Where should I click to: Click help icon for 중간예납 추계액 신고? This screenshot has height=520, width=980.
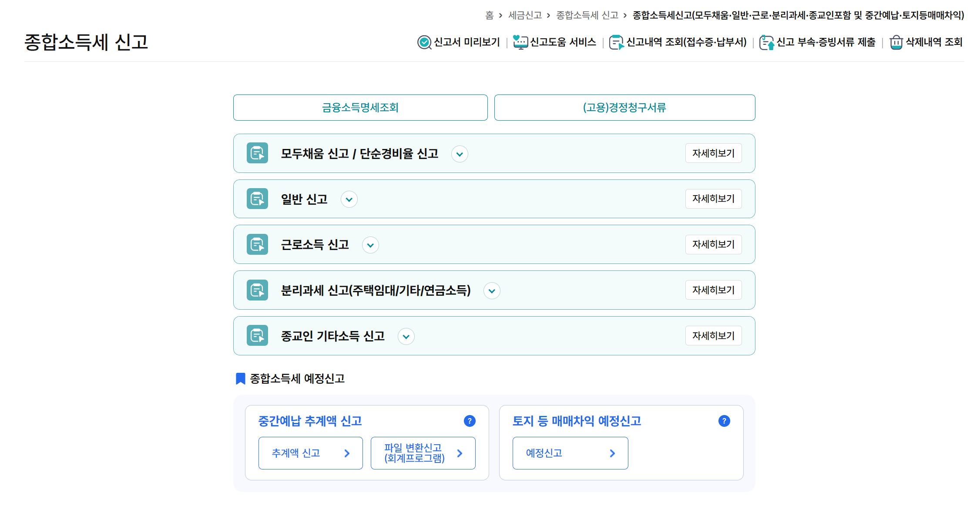click(470, 421)
